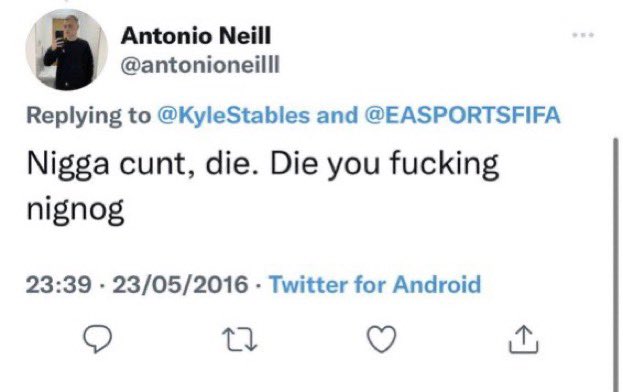Click the reply speech bubble icon

pyautogui.click(x=97, y=339)
